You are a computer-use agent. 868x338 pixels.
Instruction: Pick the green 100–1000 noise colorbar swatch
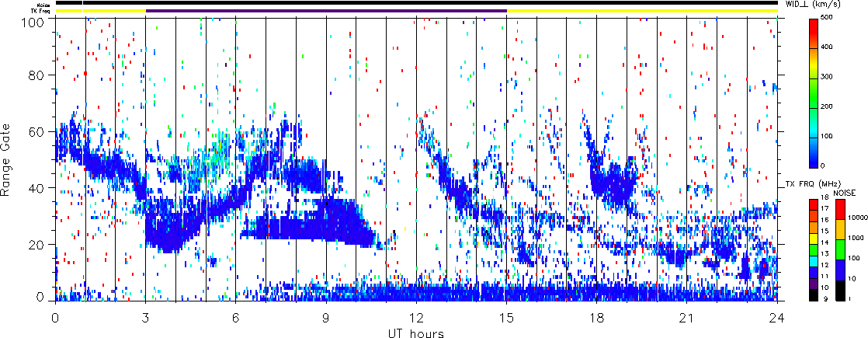(840, 249)
